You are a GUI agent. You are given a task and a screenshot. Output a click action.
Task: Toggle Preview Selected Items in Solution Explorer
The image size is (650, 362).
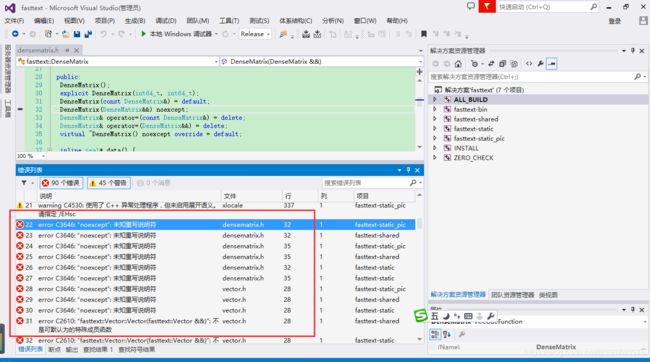point(552,63)
